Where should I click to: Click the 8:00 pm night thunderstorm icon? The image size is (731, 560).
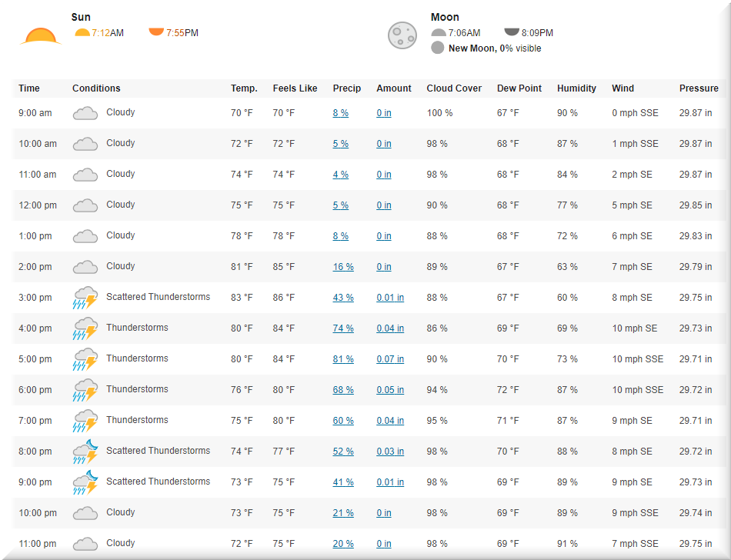click(85, 452)
